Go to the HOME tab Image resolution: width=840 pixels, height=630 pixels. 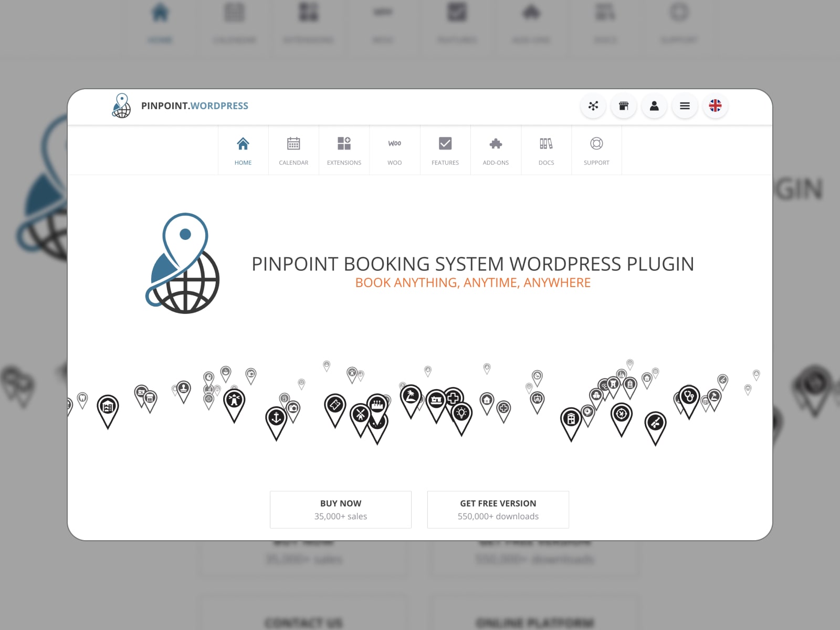(243, 150)
